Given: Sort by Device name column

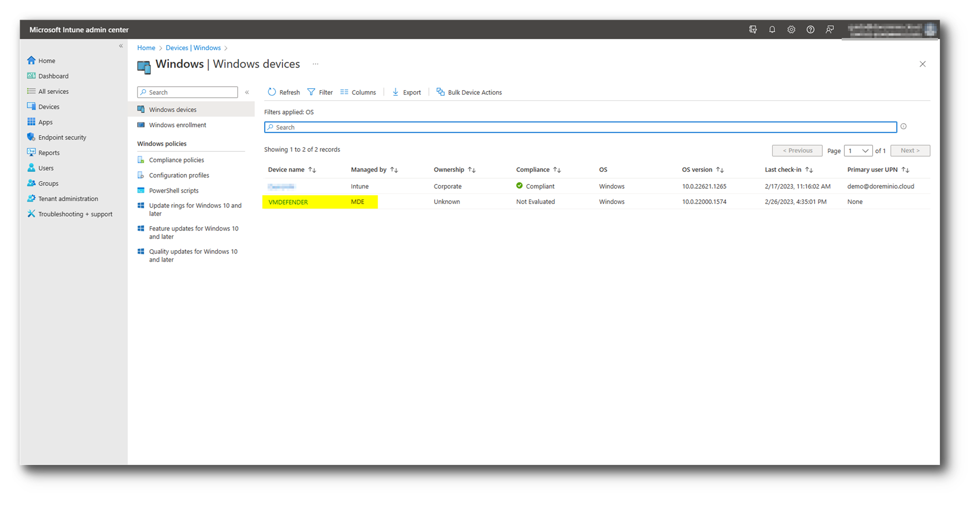Looking at the screenshot, I should point(292,170).
